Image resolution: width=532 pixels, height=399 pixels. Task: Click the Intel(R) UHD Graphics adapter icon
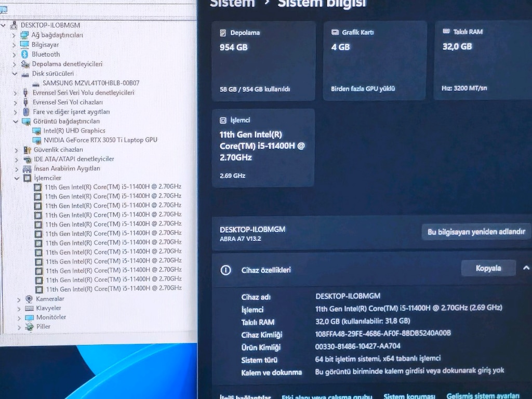point(37,131)
